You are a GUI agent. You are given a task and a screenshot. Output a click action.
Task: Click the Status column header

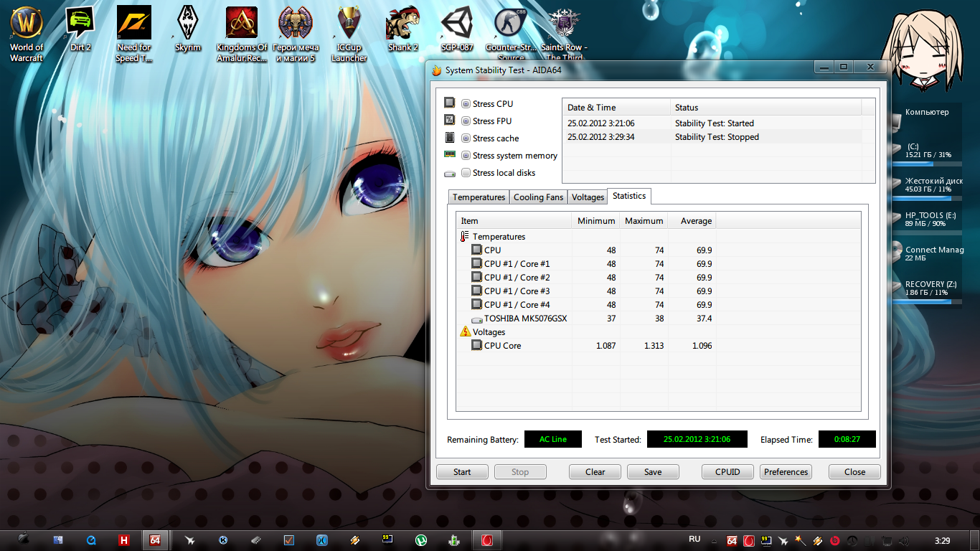[x=765, y=108]
